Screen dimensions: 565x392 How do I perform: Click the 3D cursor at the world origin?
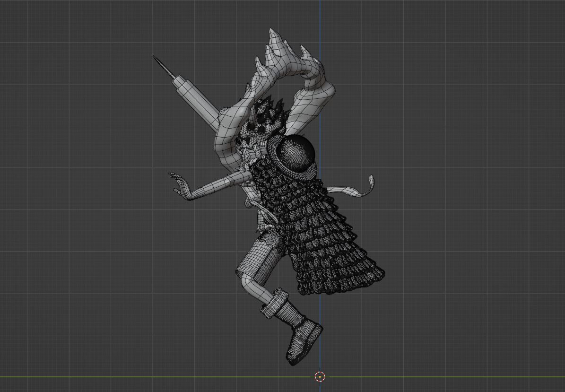click(x=320, y=376)
